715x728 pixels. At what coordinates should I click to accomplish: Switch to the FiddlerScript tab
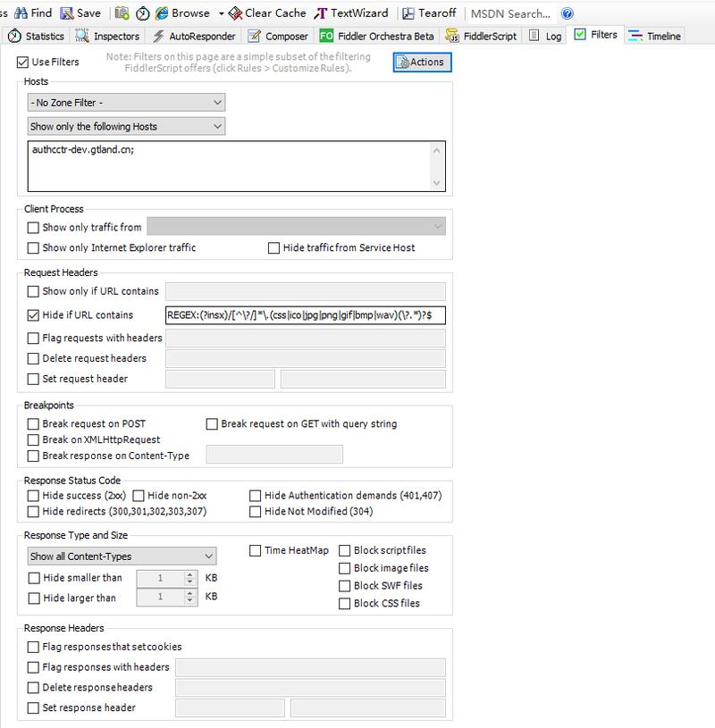pyautogui.click(x=481, y=36)
